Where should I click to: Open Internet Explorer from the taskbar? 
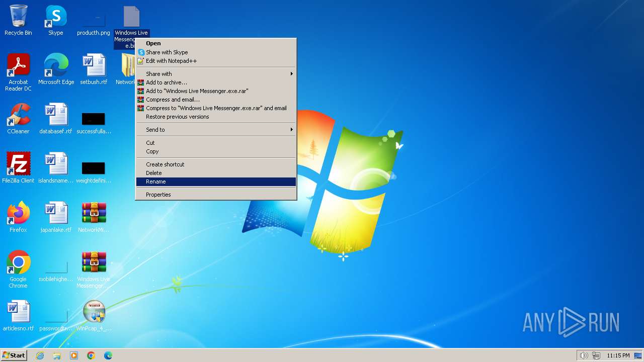(x=40, y=355)
